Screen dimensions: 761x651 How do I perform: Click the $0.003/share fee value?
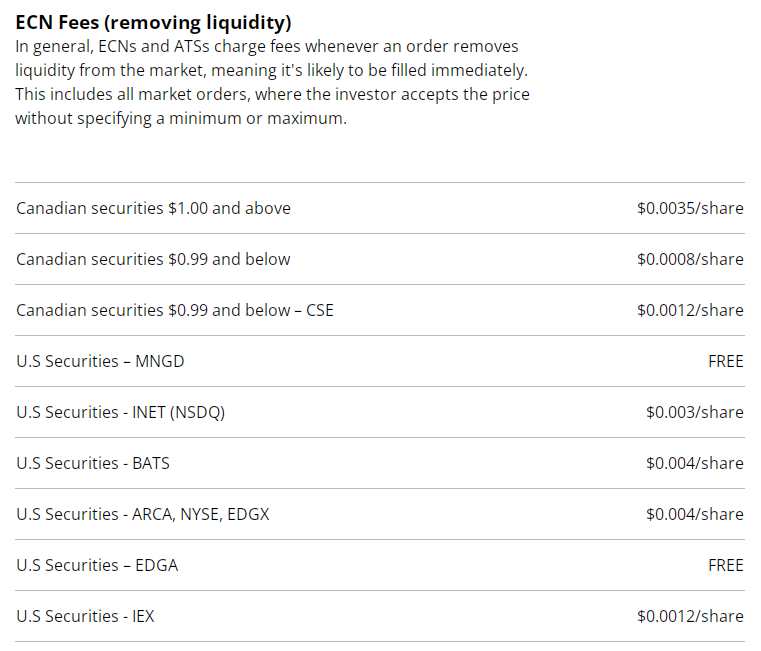[694, 412]
